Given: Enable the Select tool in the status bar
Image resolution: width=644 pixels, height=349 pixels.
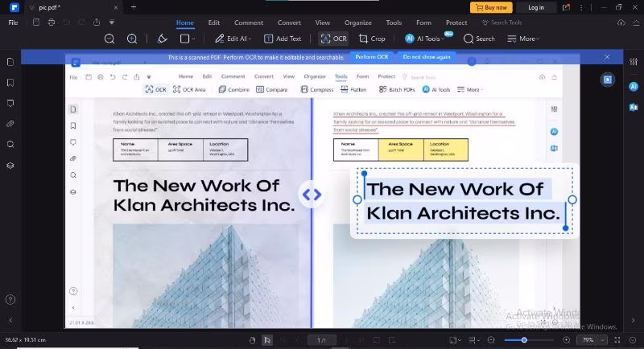Looking at the screenshot, I should click(267, 340).
